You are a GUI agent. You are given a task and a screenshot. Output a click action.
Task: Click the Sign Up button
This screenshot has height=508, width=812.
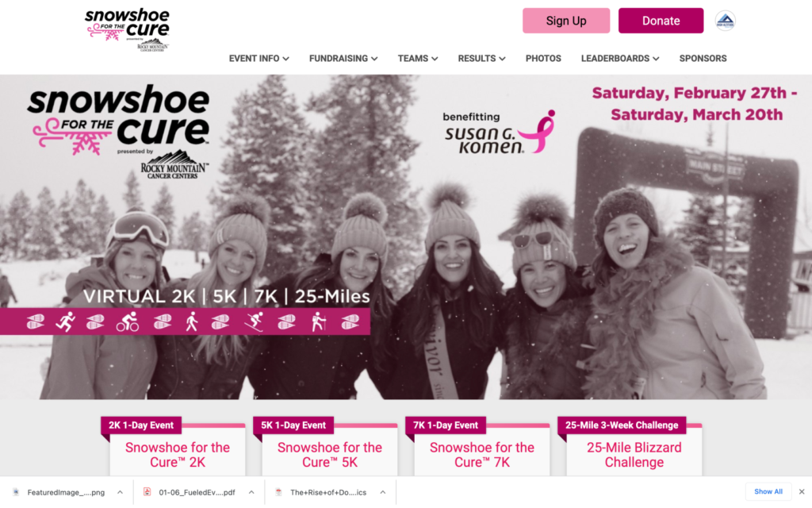pos(566,21)
